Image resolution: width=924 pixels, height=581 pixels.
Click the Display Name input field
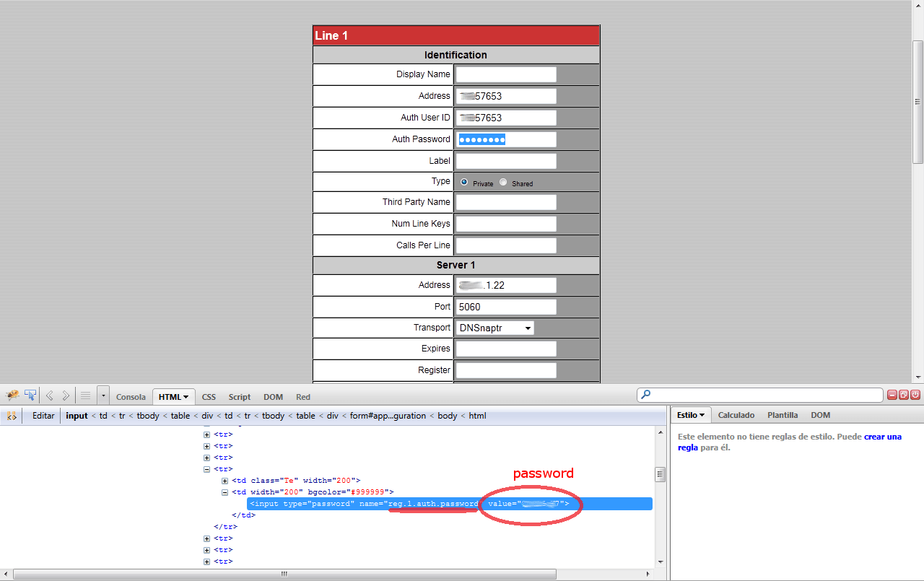[x=506, y=74]
